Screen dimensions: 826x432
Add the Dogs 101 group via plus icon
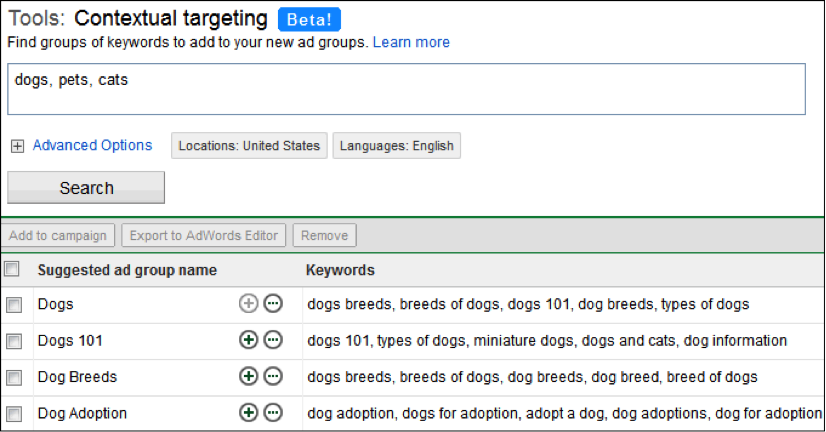(x=248, y=340)
